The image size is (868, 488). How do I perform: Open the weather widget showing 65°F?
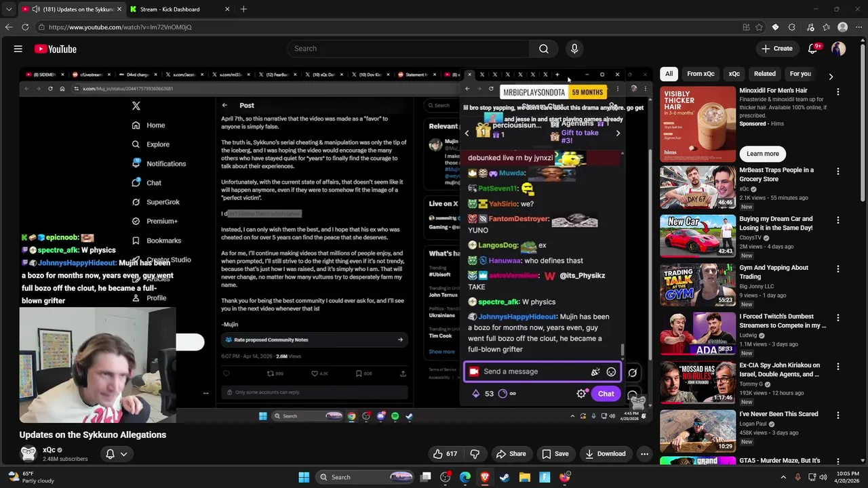[31, 477]
